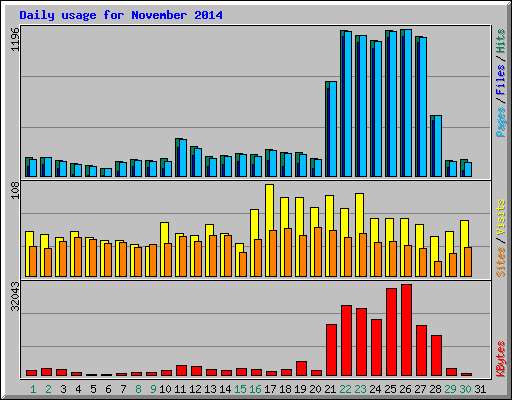Click day label '26' on the x-axis
Screen dimensions: 512x400
coord(405,389)
